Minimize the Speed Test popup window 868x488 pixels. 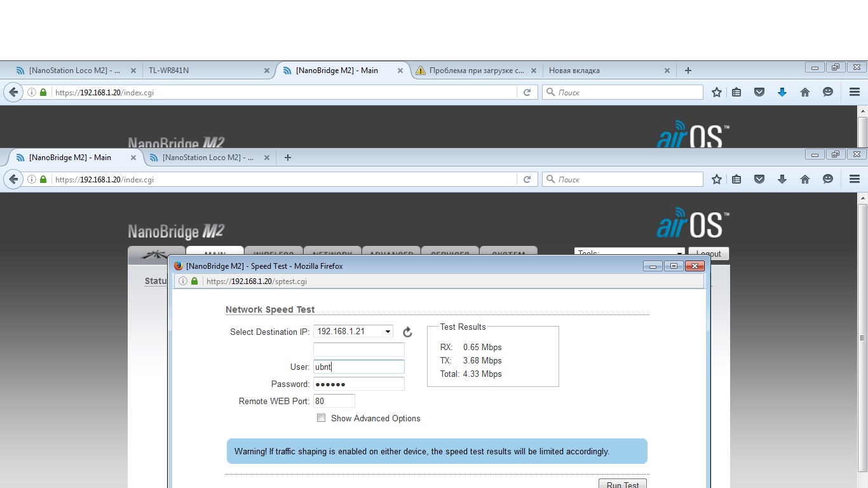(653, 266)
